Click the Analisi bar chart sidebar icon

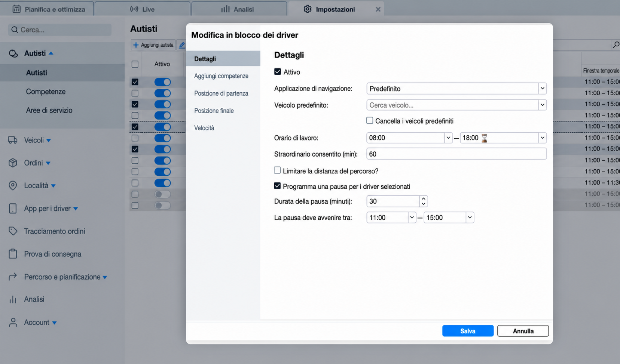click(13, 299)
